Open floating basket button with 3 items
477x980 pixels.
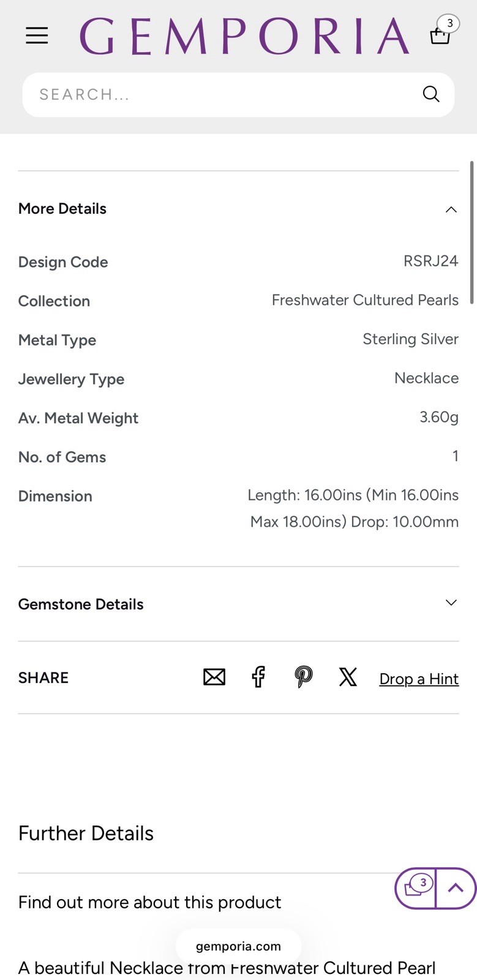pyautogui.click(x=416, y=888)
